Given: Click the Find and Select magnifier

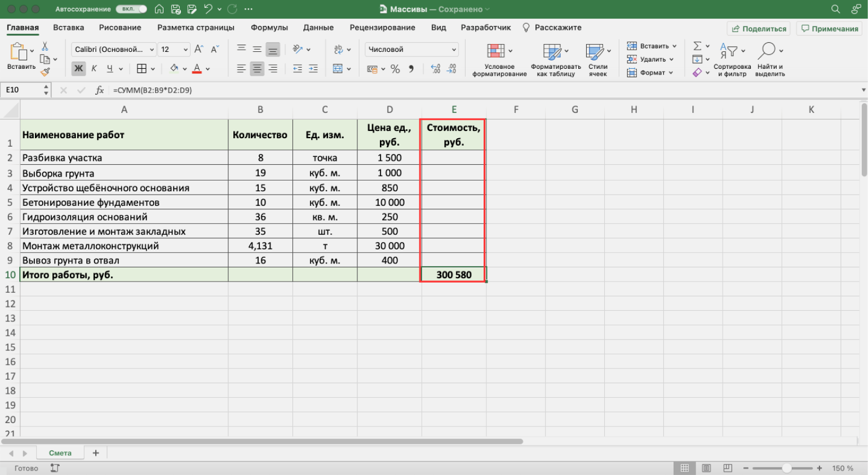Looking at the screenshot, I should pos(767,51).
